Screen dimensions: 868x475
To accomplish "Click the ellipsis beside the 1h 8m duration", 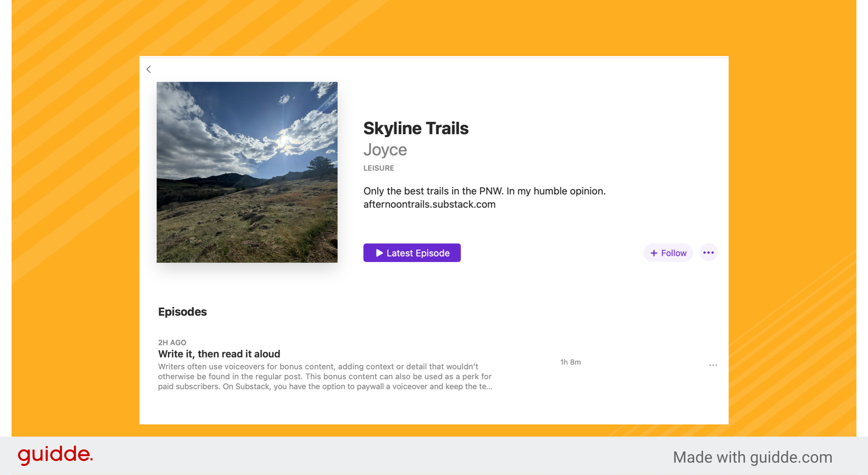I will [x=713, y=365].
